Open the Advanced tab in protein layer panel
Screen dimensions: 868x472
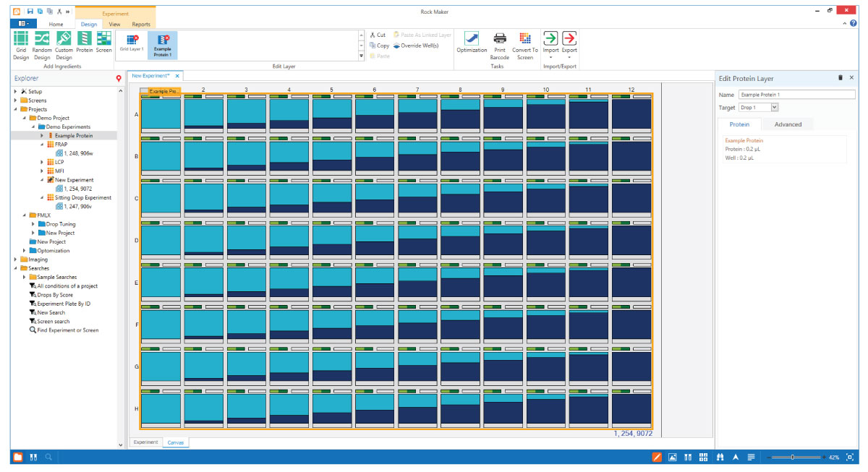(x=788, y=124)
